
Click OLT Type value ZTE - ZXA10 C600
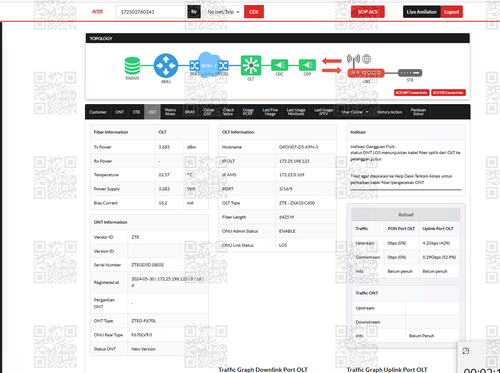tap(297, 203)
